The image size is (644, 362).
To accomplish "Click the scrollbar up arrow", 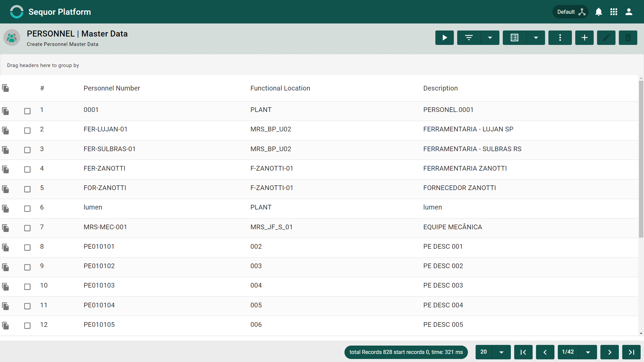I will 641,78.
